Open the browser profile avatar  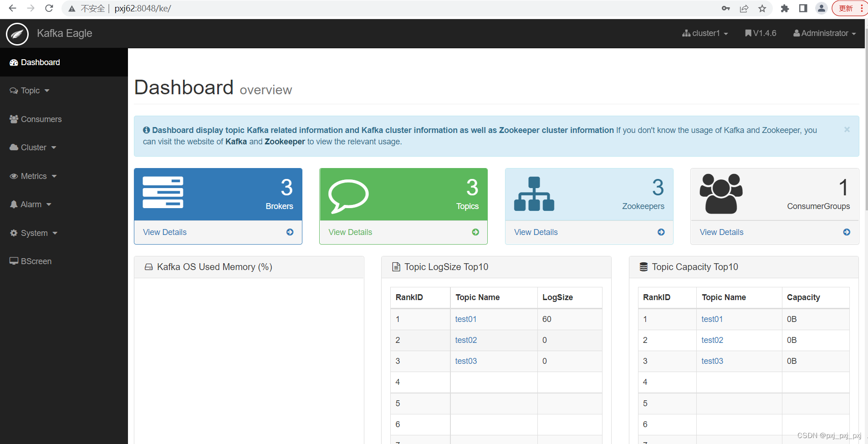(822, 8)
